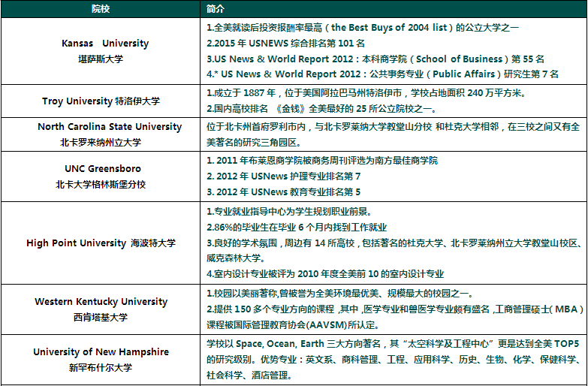The image size is (588, 386).
Task: Click the 护理专业排名第 7 line
Action: 284,176
